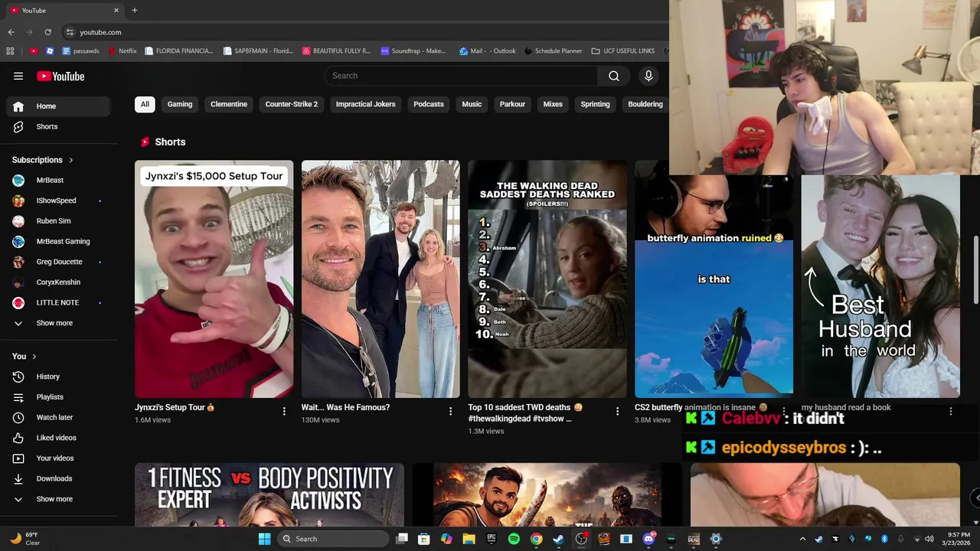Open Watch later list
This screenshot has width=980, height=551.
(58, 417)
